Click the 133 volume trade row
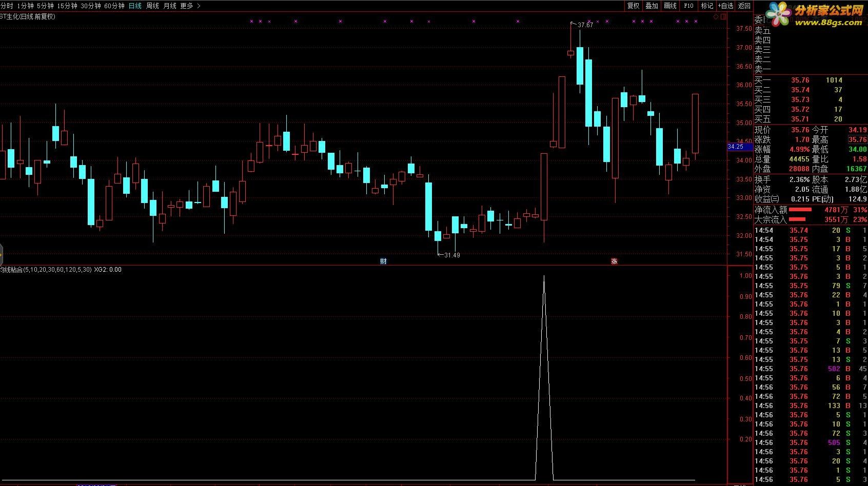 click(810, 406)
